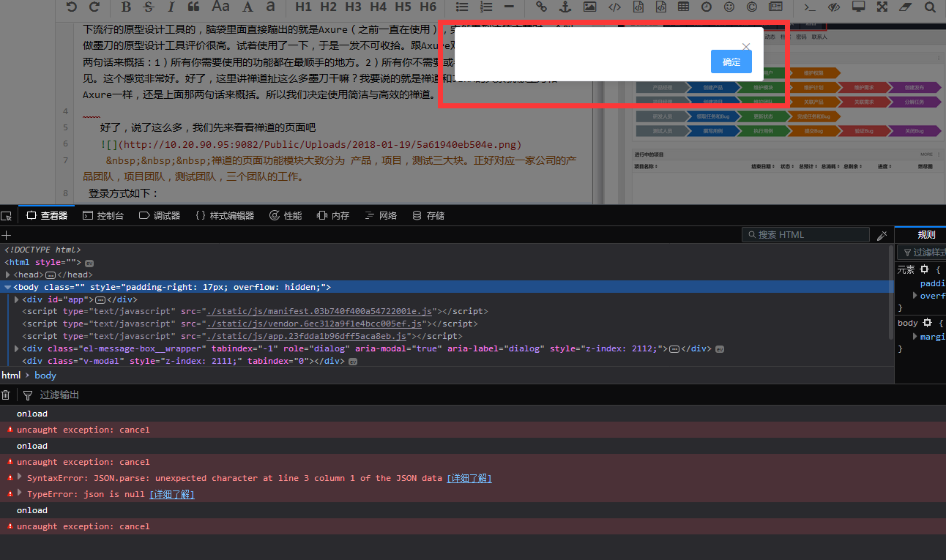Image resolution: width=946 pixels, height=560 pixels.
Task: Apply italic formatting in the editor
Action: [x=171, y=7]
